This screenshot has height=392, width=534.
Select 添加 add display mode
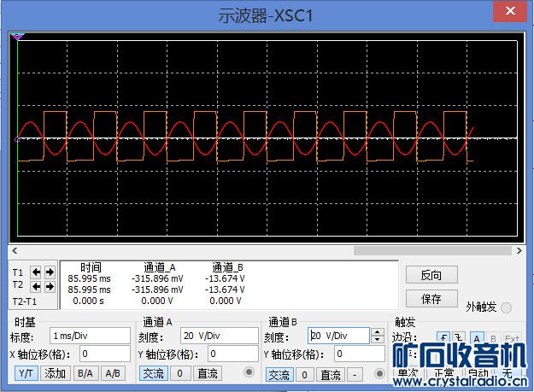[56, 373]
